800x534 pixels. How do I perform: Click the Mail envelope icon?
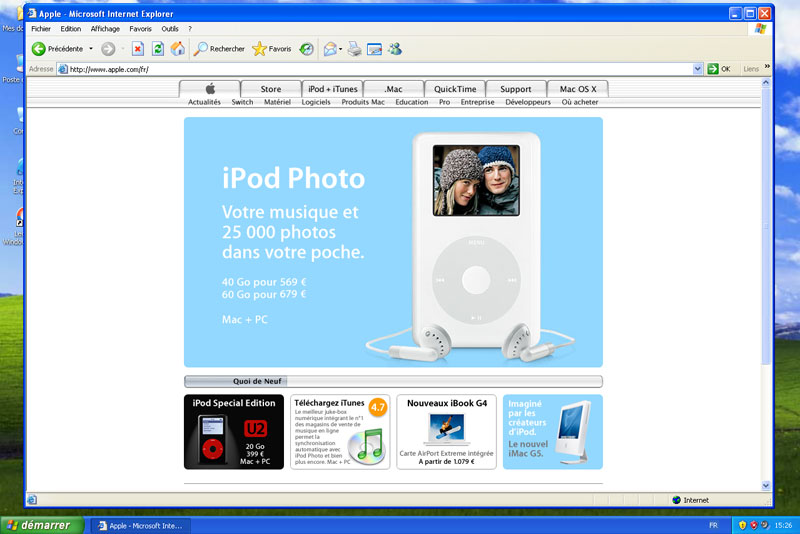tap(330, 49)
